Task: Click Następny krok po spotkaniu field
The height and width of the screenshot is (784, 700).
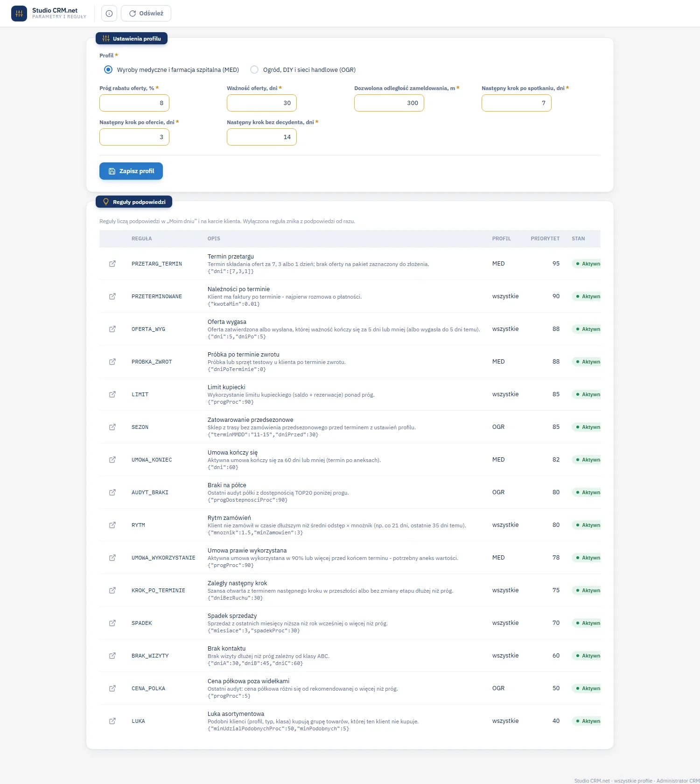Action: (517, 103)
